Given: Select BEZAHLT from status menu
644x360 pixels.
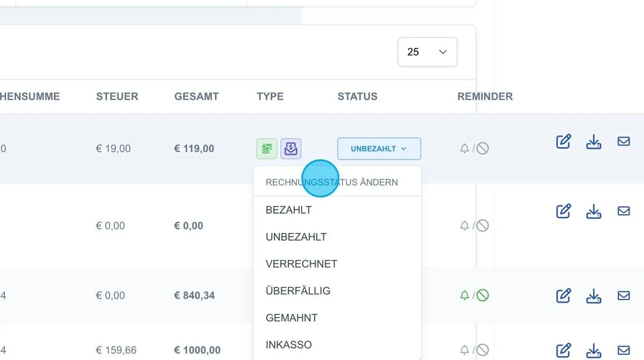Looking at the screenshot, I should tap(338, 210).
